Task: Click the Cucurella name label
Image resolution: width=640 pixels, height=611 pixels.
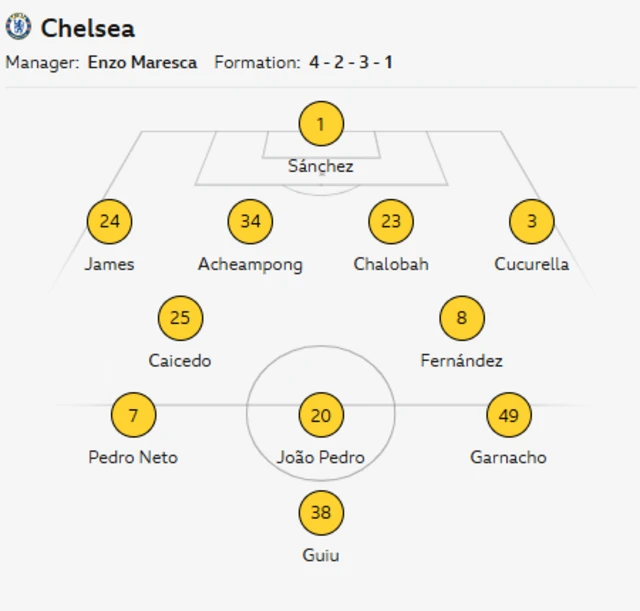Action: (531, 264)
